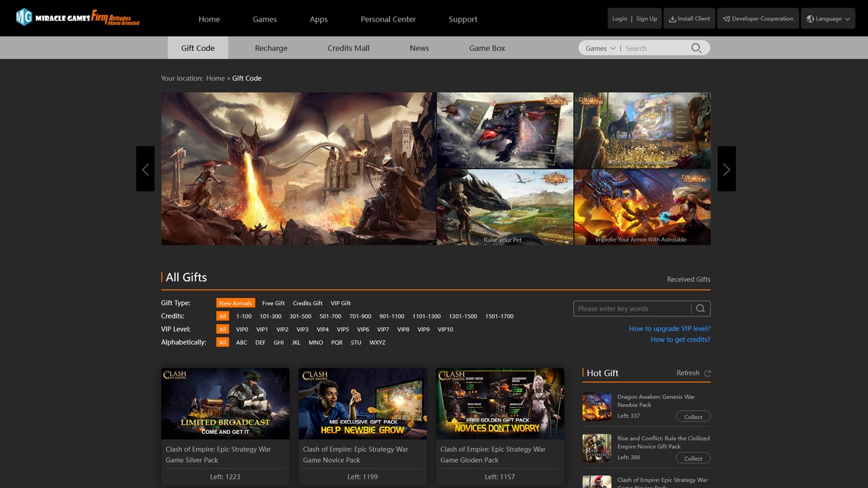Click the Hot Gift refresh icon

(x=707, y=373)
